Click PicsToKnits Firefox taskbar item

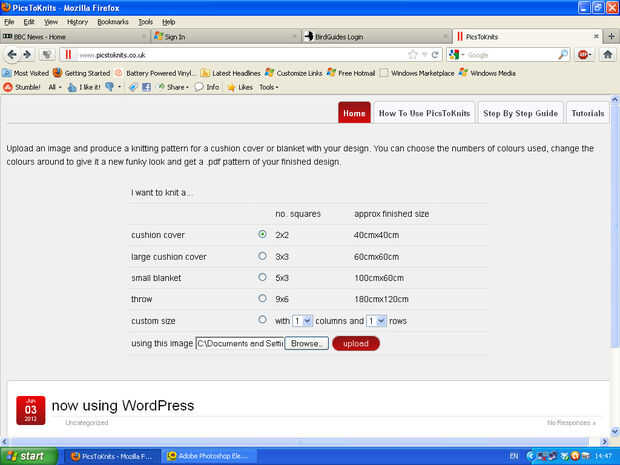click(112, 456)
